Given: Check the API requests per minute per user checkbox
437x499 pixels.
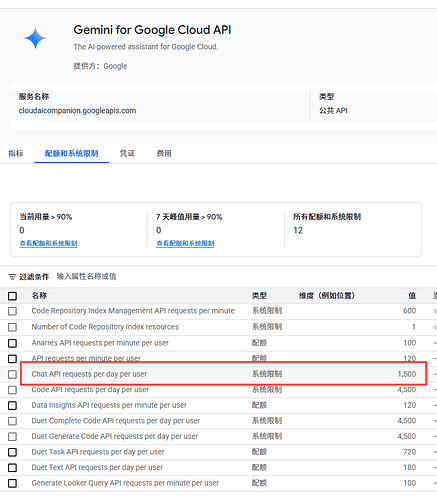Looking at the screenshot, I should (12, 359).
